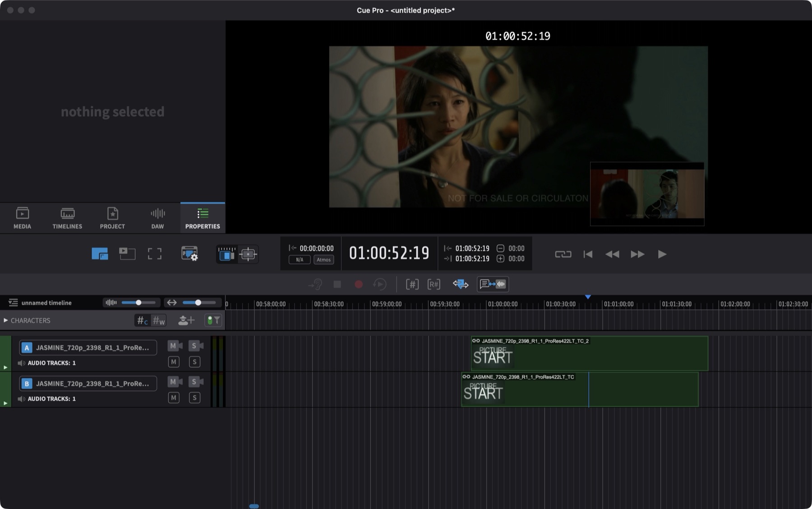Click the speaker icon on track A
This screenshot has width=812, height=509.
21,363
